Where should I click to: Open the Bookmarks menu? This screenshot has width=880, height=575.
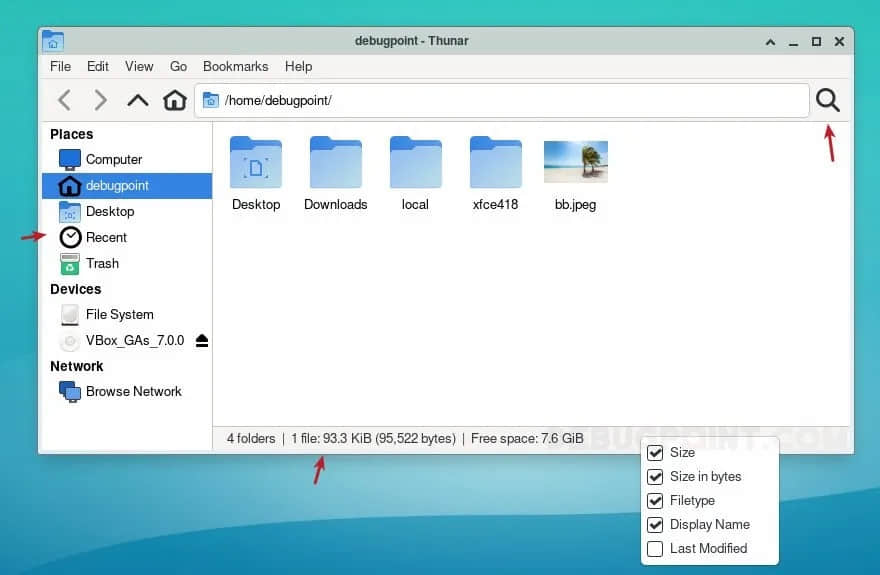click(235, 66)
